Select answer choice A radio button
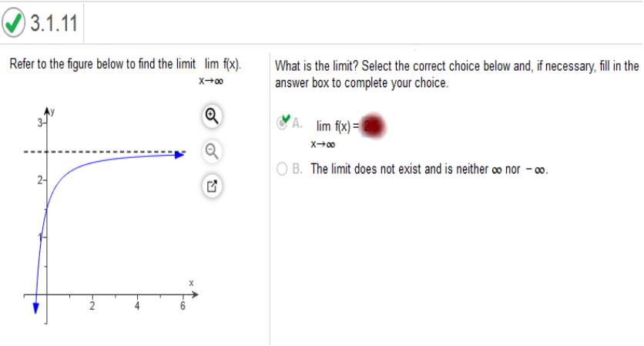Viewport: 644px width, 346px height. coord(282,123)
